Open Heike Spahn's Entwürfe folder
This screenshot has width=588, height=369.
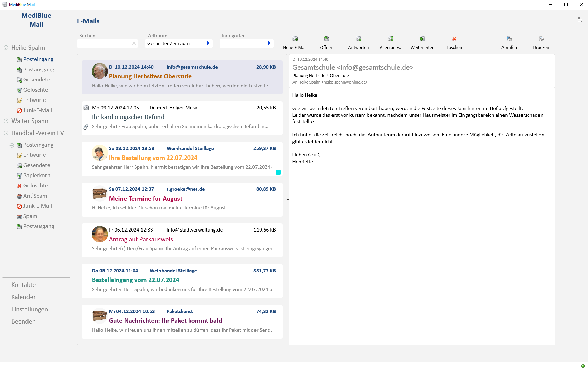tap(35, 100)
